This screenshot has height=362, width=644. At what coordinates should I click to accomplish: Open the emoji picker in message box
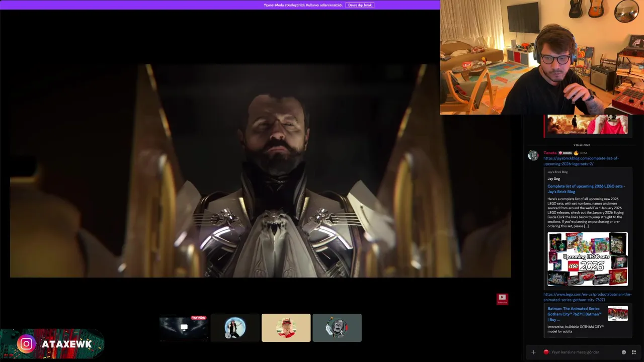coord(624,352)
